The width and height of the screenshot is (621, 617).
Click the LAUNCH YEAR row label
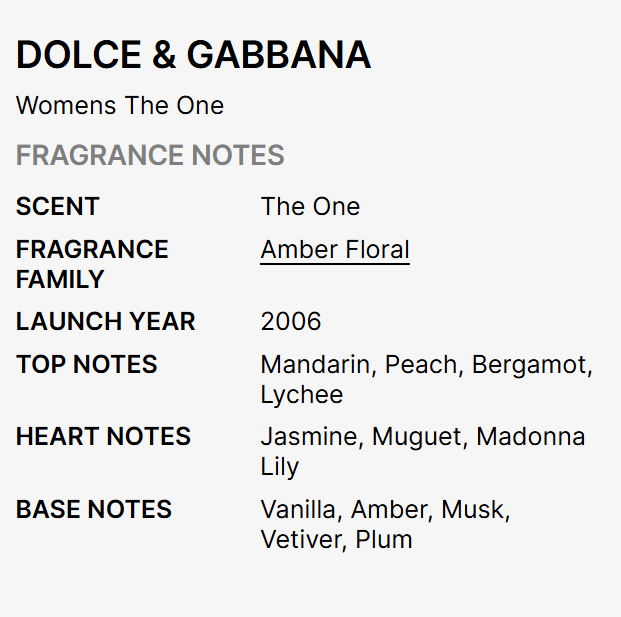[106, 322]
